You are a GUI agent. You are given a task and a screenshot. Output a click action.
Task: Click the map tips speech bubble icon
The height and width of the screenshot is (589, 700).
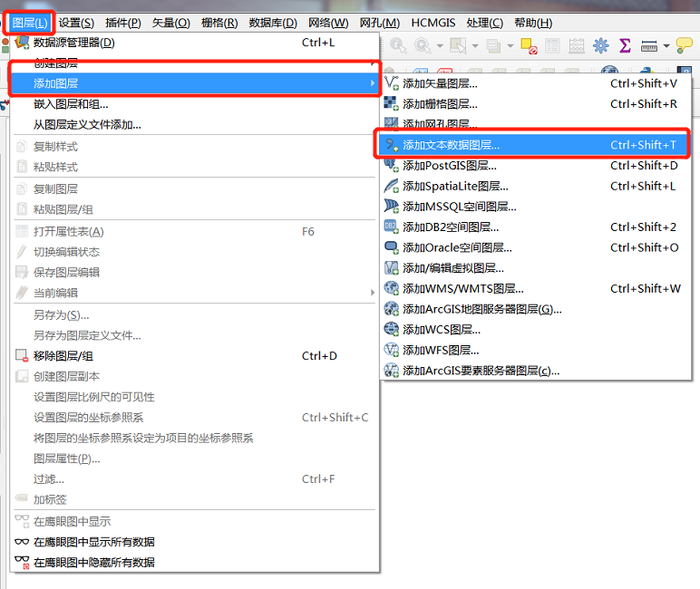point(685,45)
